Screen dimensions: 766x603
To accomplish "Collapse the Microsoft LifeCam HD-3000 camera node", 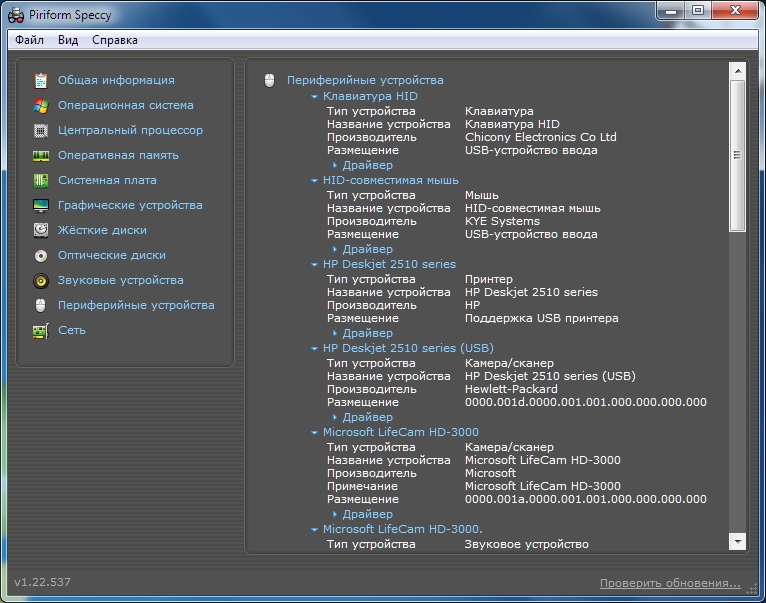I will pos(315,433).
